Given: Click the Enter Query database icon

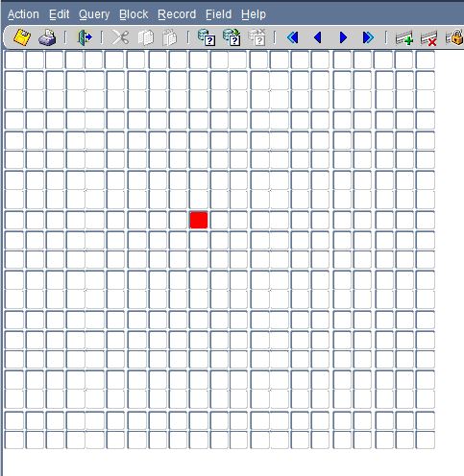Looking at the screenshot, I should tap(207, 37).
